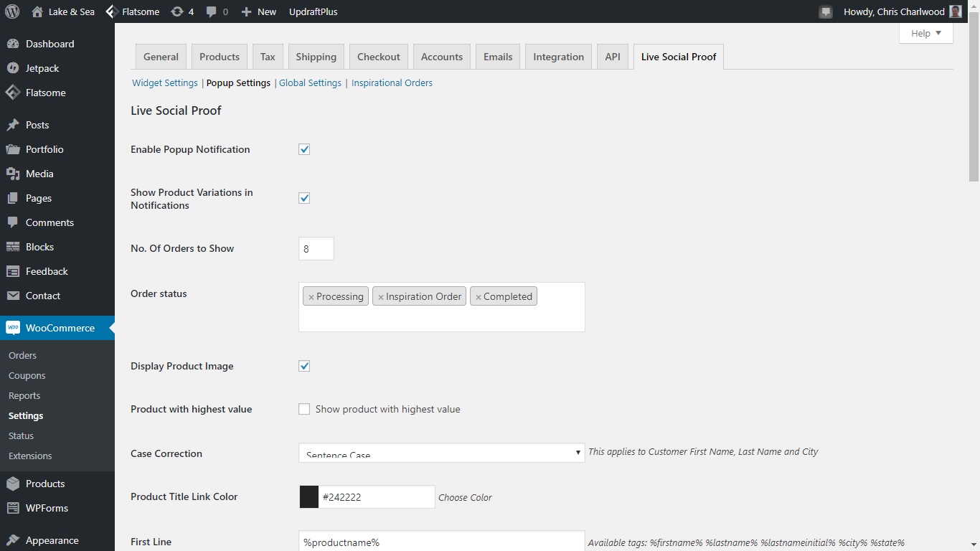The image size is (980, 551).
Task: Click the Media icon in sidebar
Action: 13,174
